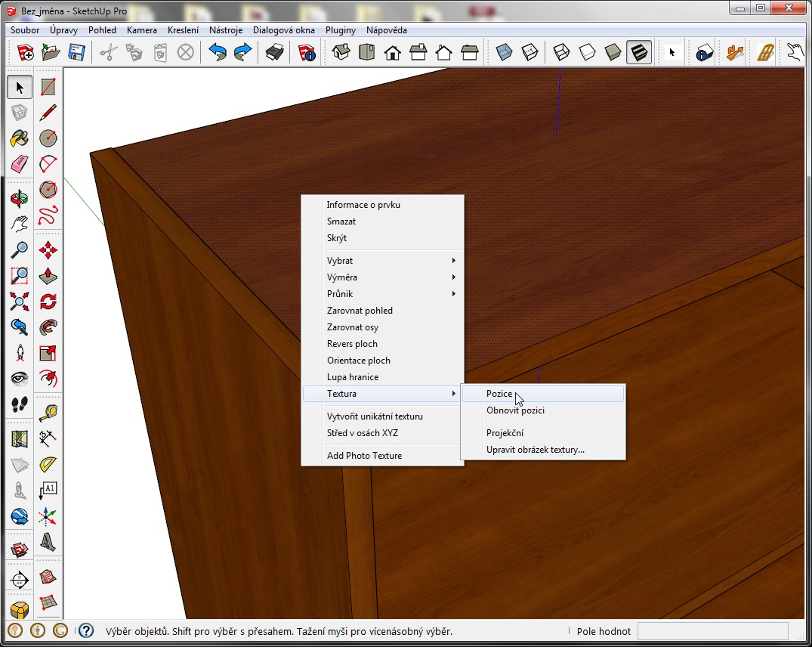Click the Orbit camera tool
The width and height of the screenshot is (812, 647).
(x=20, y=199)
